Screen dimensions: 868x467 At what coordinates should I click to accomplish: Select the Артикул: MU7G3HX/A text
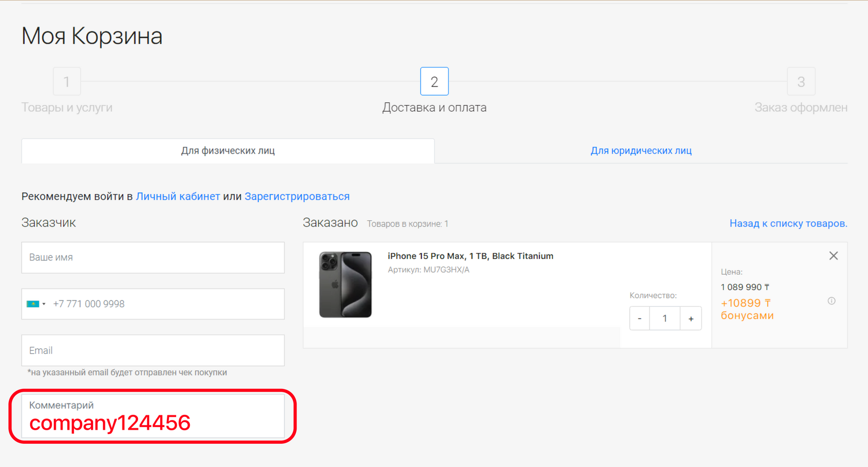click(428, 270)
